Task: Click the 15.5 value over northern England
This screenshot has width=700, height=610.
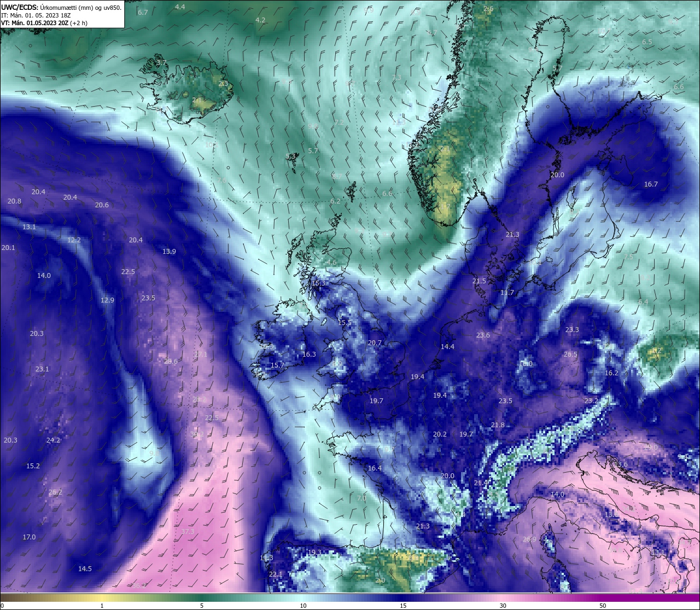Action: (345, 323)
